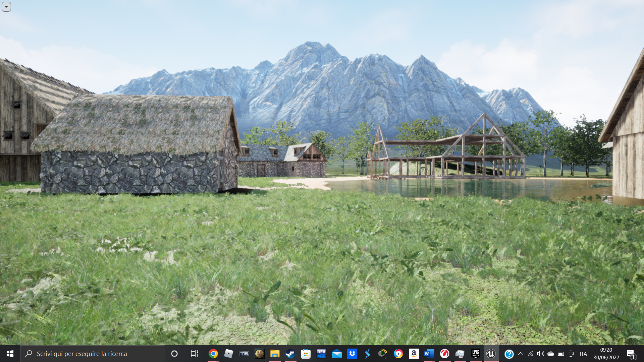Open the volume speaker control
The height and width of the screenshot is (362, 644).
point(540,354)
